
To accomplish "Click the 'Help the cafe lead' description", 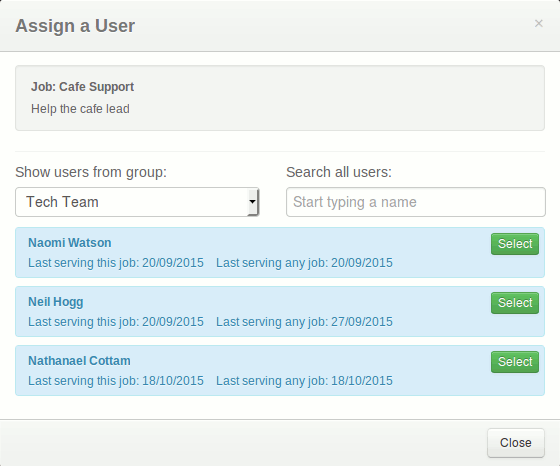I will pos(80,109).
